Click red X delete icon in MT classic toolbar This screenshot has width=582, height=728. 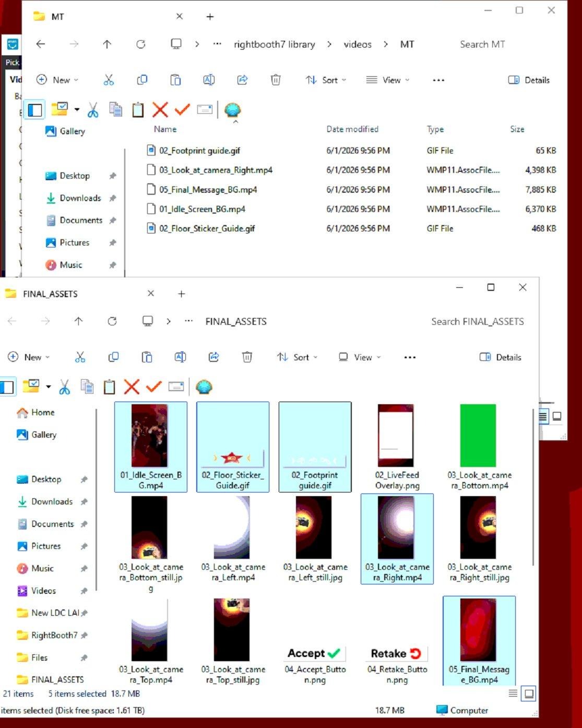point(160,110)
